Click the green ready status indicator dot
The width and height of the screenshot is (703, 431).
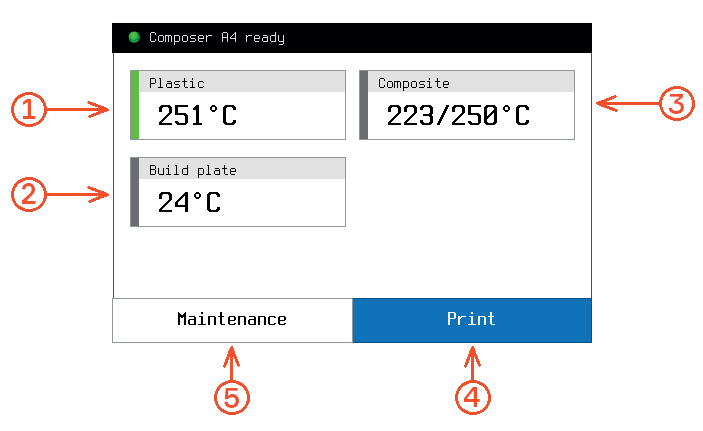click(134, 37)
